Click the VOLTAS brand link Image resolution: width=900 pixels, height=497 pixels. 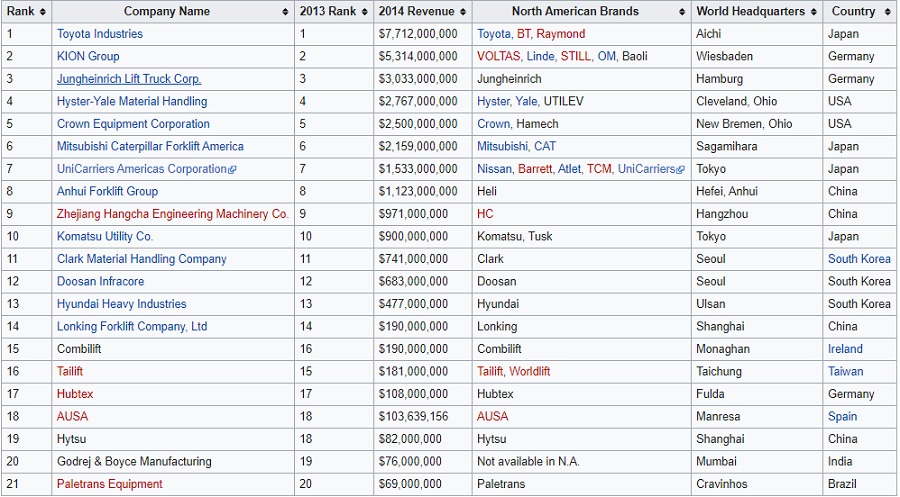[499, 57]
